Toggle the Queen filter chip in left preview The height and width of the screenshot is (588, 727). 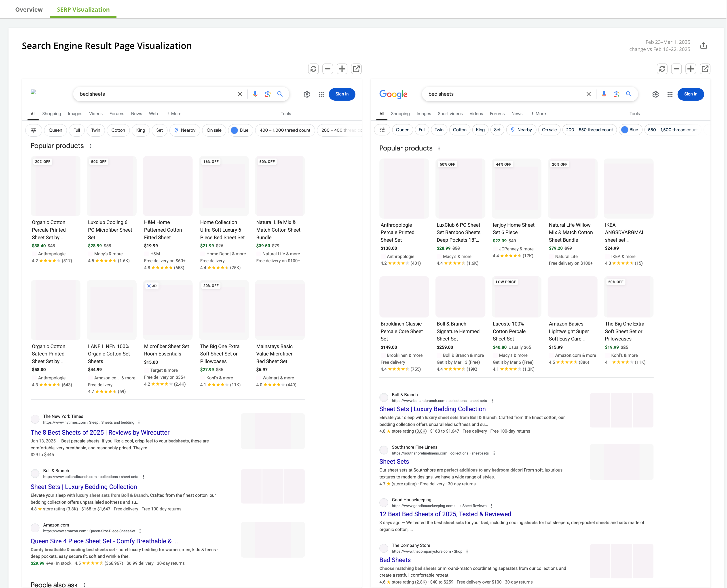pos(55,130)
